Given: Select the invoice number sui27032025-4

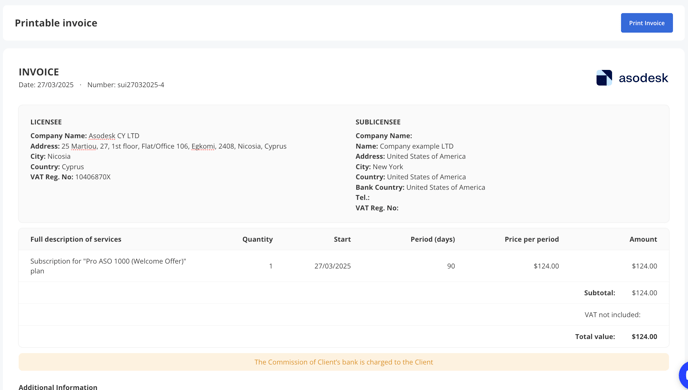Looking at the screenshot, I should (140, 85).
